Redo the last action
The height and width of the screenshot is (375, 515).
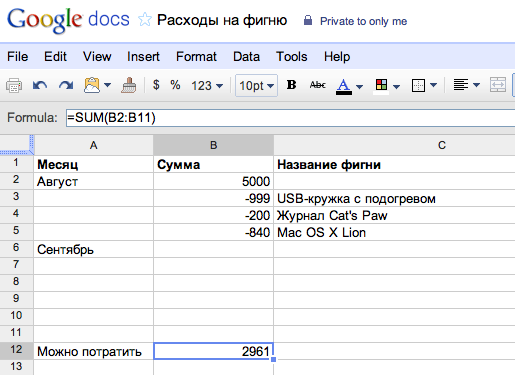66,86
